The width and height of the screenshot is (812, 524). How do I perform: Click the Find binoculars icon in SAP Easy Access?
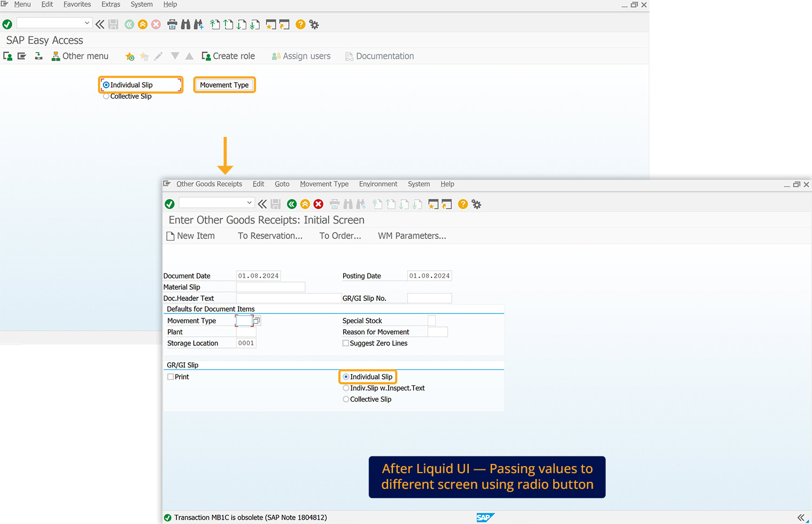click(186, 24)
